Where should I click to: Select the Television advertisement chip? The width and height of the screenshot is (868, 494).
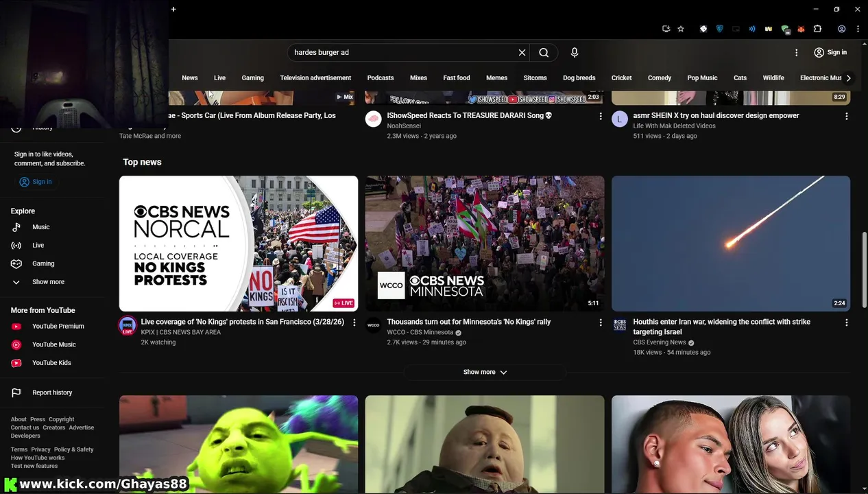tap(315, 78)
